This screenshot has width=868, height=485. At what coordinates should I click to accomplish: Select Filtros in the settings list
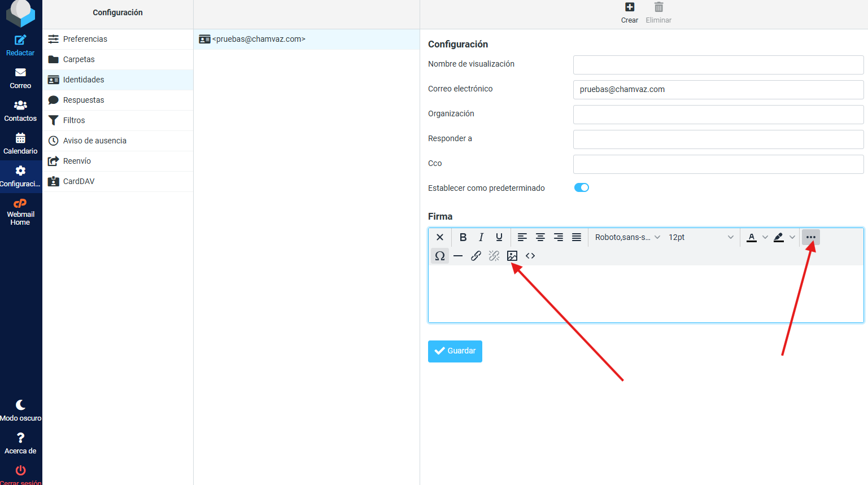coord(74,120)
